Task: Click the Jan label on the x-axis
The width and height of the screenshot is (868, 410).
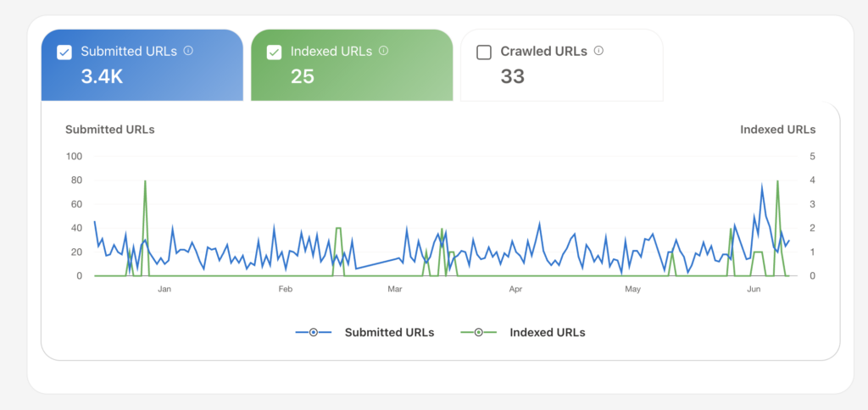Action: pos(164,290)
